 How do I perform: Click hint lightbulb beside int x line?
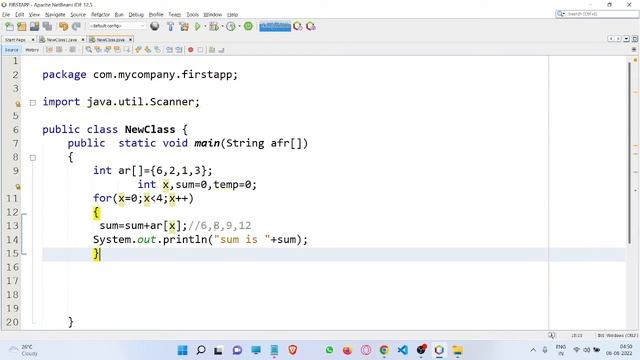pyautogui.click(x=18, y=186)
